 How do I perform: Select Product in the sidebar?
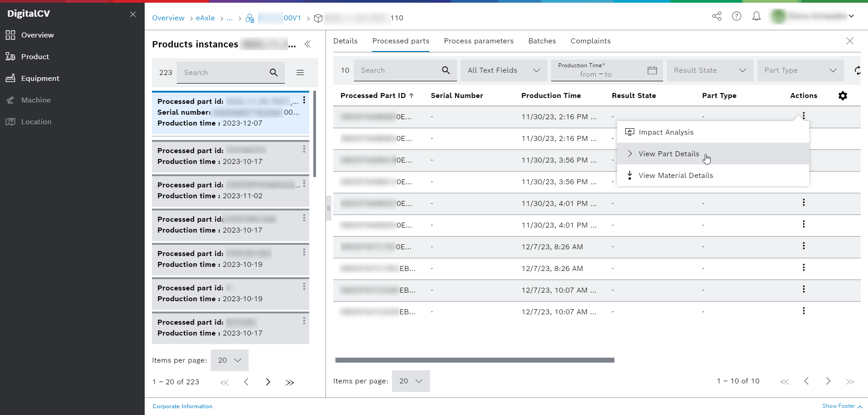(x=35, y=56)
